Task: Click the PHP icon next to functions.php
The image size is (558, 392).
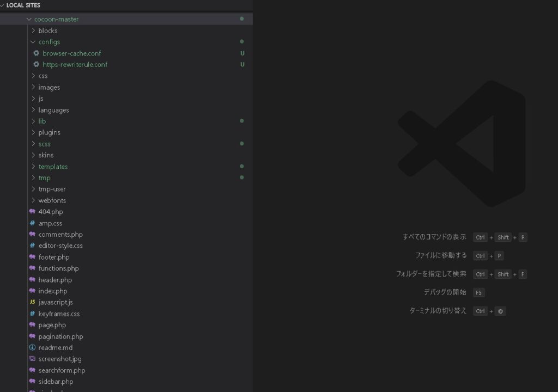Action: tap(32, 268)
